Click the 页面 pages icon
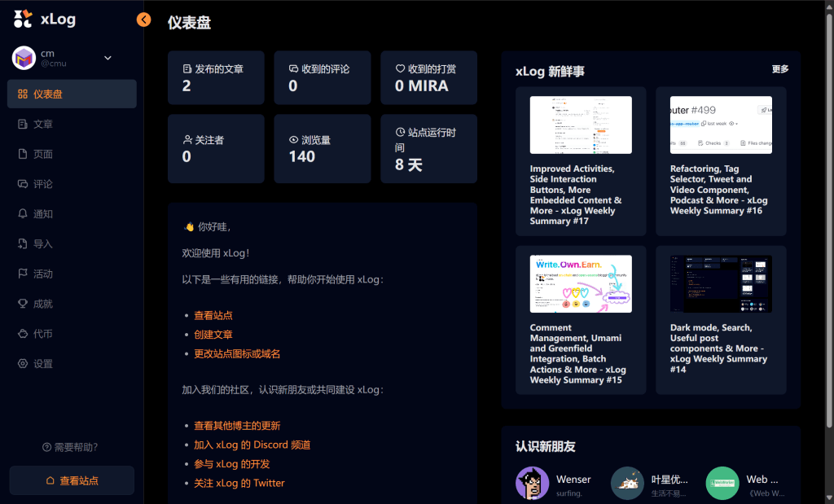This screenshot has width=834, height=504. (23, 154)
